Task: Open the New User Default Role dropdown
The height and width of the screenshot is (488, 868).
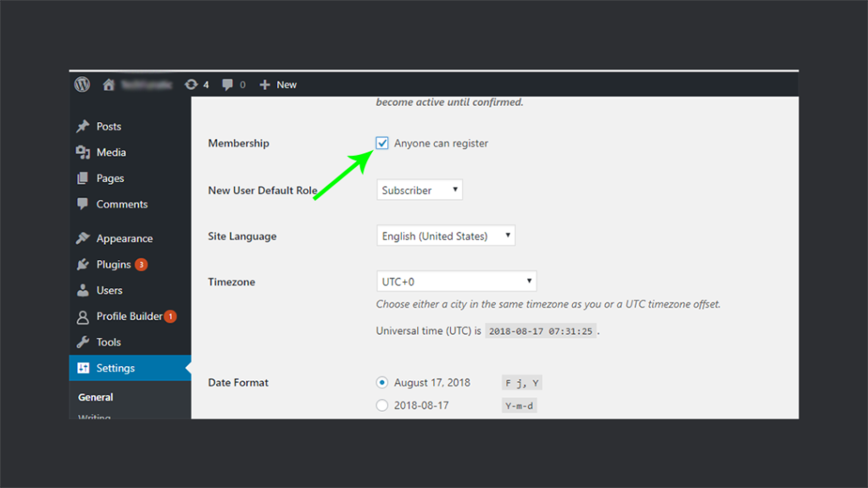Action: pyautogui.click(x=419, y=189)
